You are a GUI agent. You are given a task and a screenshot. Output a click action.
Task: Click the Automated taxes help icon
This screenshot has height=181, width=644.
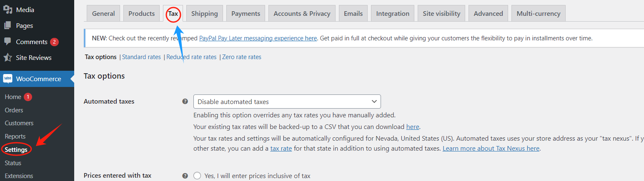click(x=185, y=101)
